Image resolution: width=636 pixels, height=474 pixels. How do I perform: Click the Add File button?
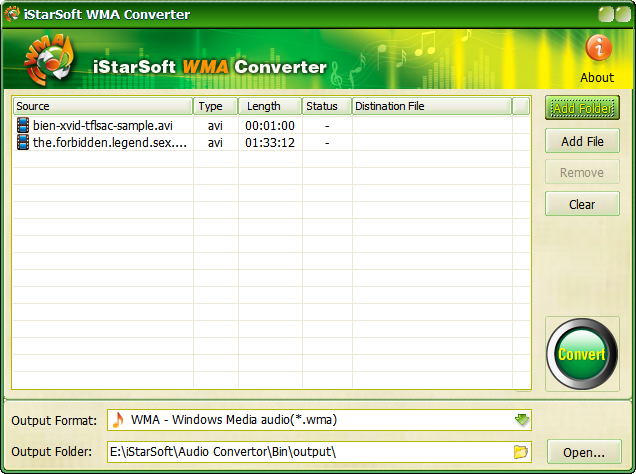click(x=582, y=141)
